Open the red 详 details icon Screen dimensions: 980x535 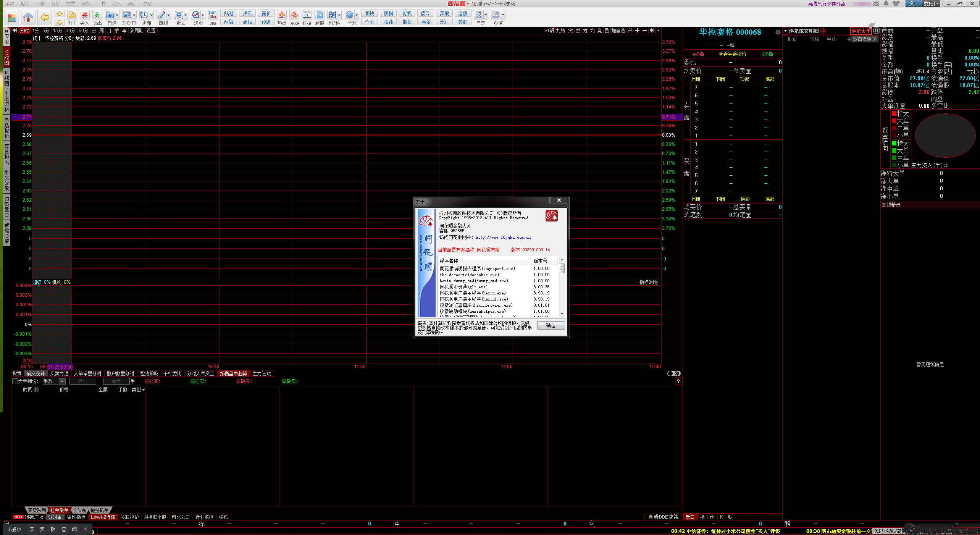click(823, 31)
